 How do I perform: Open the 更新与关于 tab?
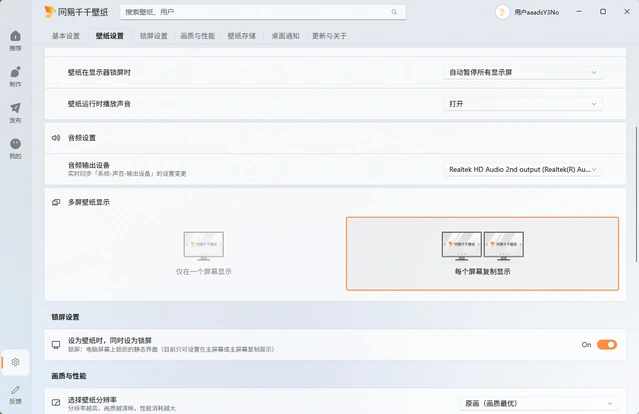[x=329, y=36]
